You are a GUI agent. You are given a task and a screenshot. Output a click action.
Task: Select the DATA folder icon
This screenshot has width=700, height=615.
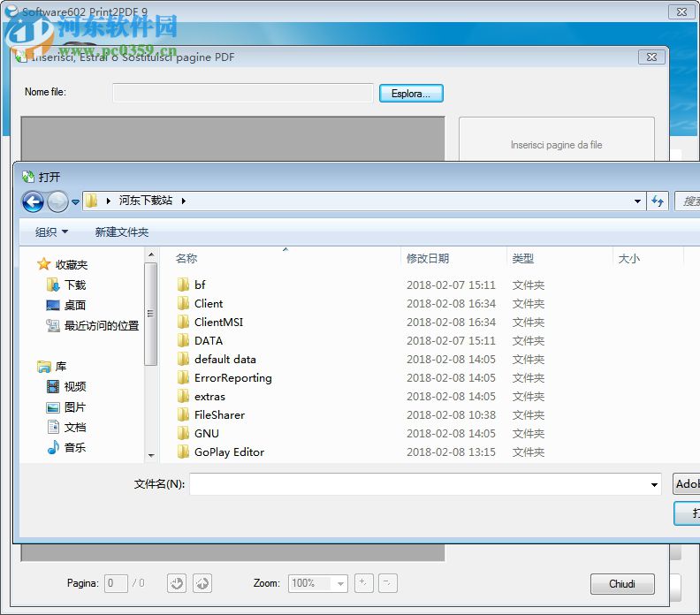click(x=183, y=340)
